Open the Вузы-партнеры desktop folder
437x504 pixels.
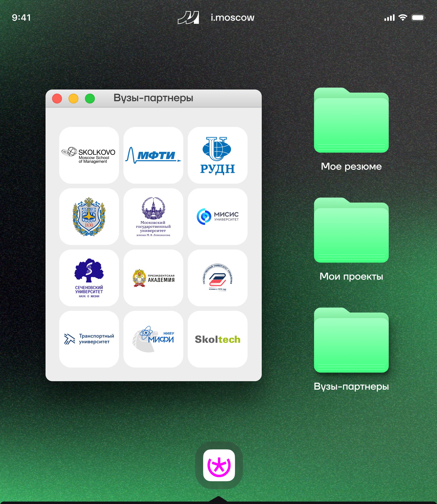click(351, 341)
